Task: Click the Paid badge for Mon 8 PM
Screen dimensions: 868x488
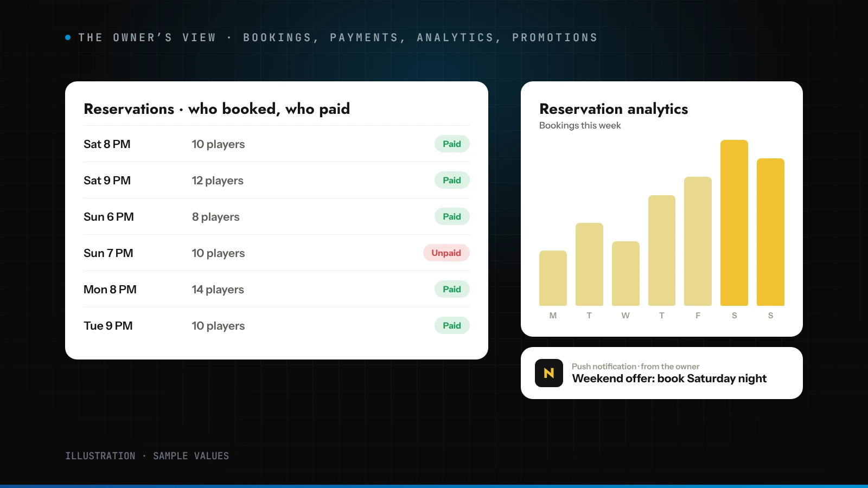Action: coord(452,289)
